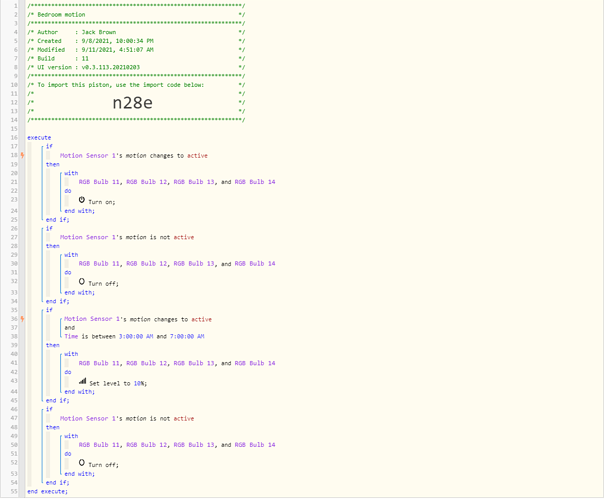
Task: Click end with; on line 53
Action: tap(79, 474)
